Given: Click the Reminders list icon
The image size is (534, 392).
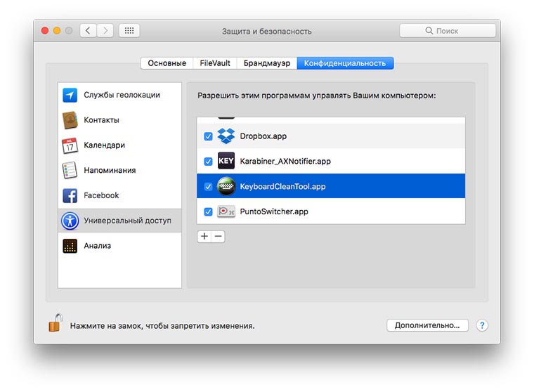Looking at the screenshot, I should coord(70,170).
